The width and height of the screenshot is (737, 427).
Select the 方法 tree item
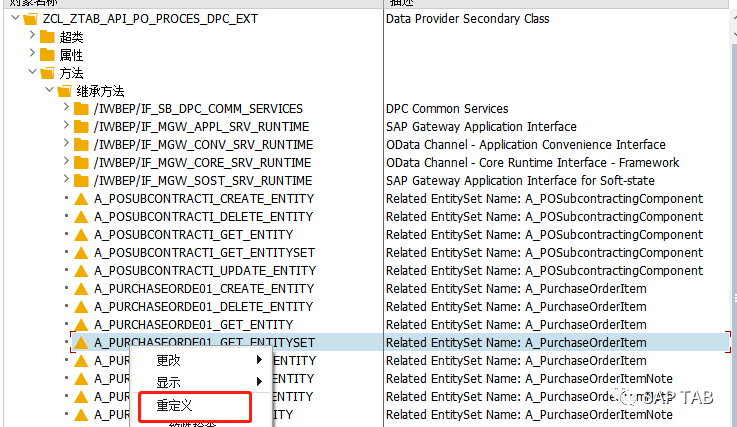click(x=71, y=73)
